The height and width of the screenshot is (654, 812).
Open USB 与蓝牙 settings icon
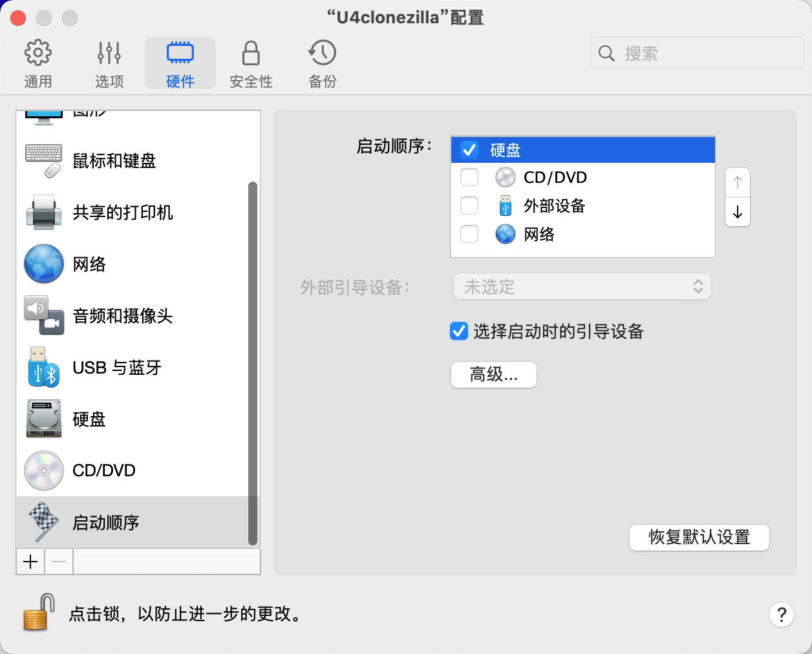(x=43, y=367)
